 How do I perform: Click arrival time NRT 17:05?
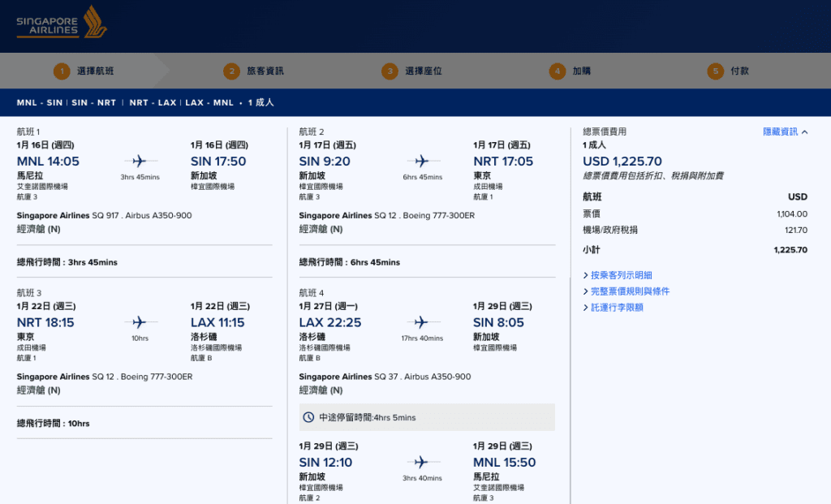[x=503, y=162]
